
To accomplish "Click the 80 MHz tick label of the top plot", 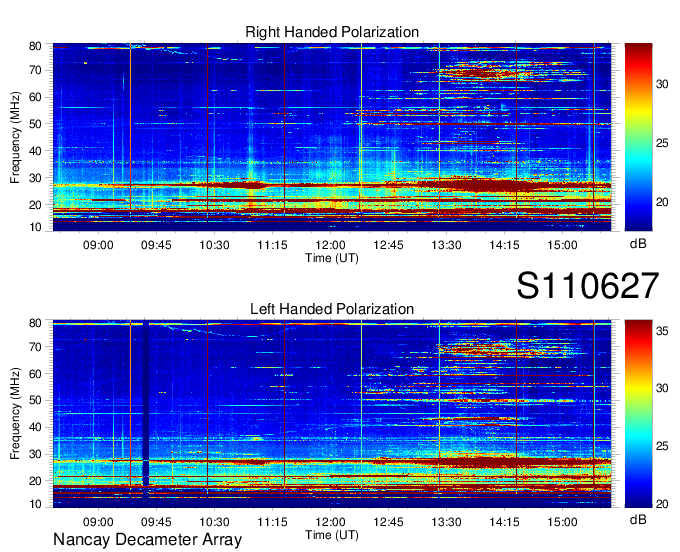I will 35,46.
